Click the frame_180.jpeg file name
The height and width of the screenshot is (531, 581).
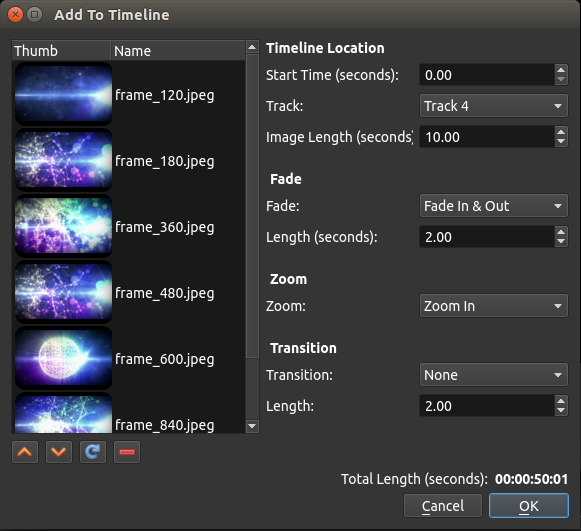pyautogui.click(x=165, y=162)
